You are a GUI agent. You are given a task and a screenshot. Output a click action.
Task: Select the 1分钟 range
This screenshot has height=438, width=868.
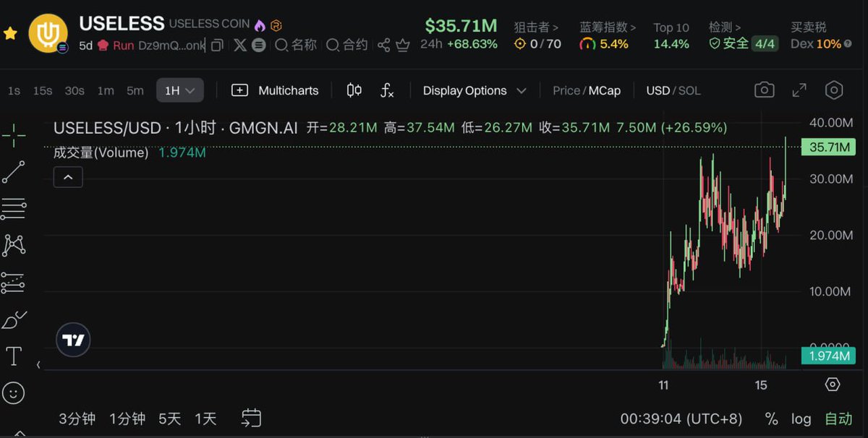128,418
